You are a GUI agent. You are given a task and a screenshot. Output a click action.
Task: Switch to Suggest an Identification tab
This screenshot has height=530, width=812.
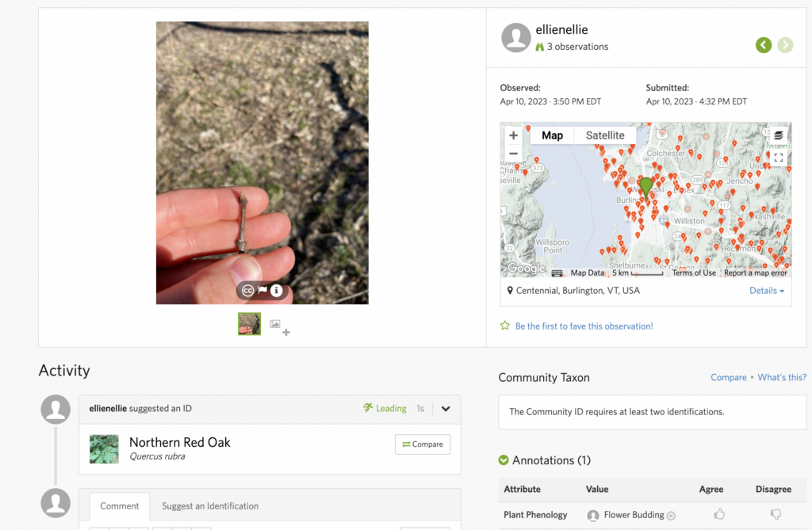(210, 505)
